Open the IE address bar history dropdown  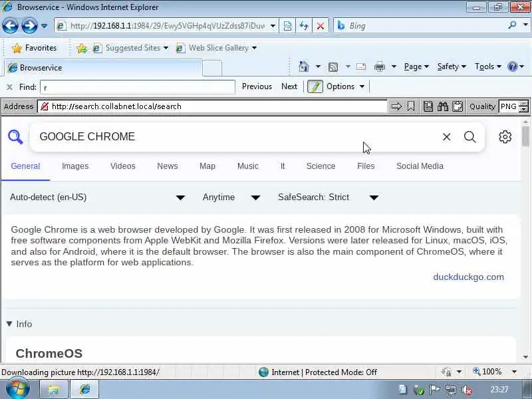pyautogui.click(x=273, y=26)
